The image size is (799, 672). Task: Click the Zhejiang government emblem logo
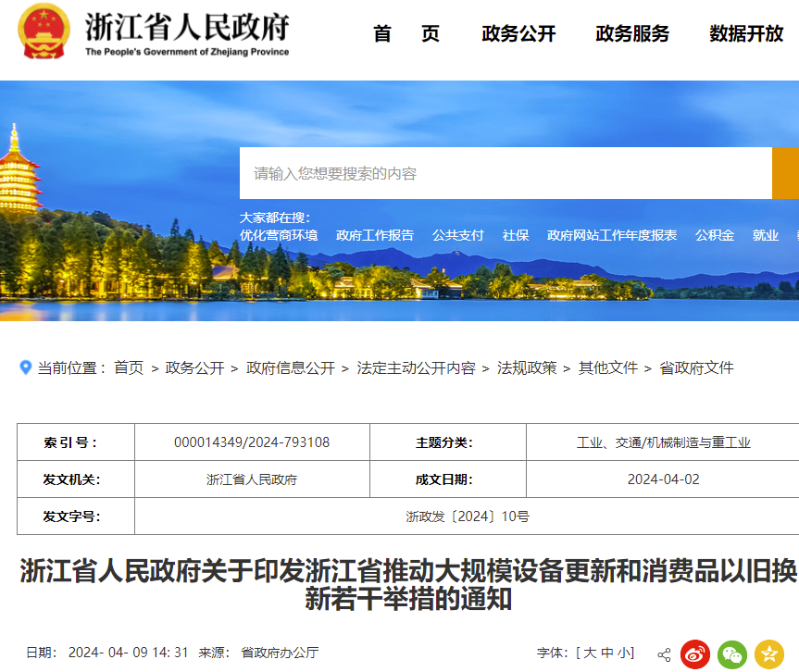pyautogui.click(x=44, y=32)
